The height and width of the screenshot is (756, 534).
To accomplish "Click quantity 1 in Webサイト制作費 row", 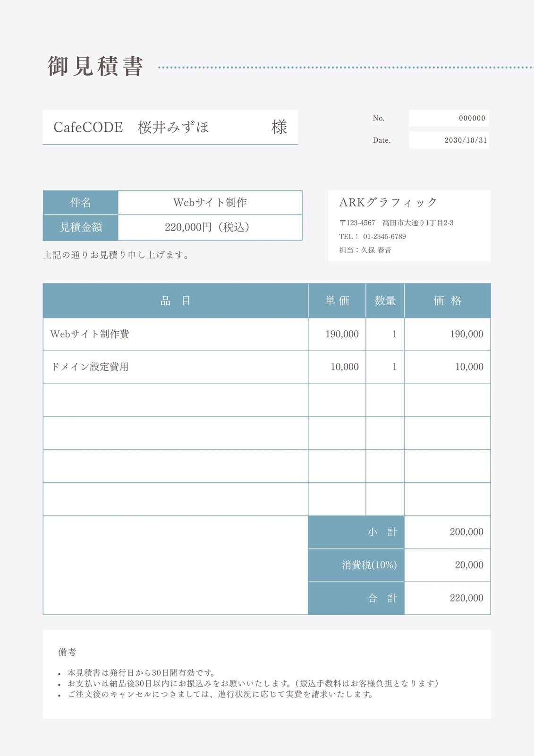I will coord(385,335).
